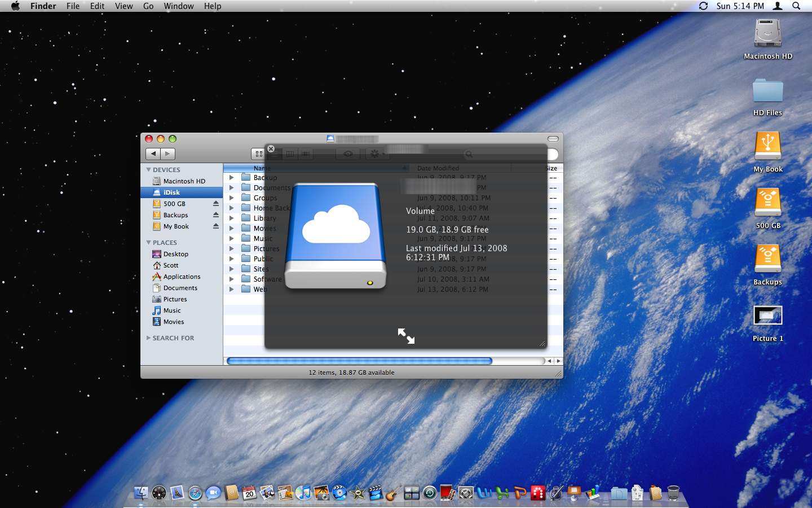The width and height of the screenshot is (812, 508).
Task: Eject the My Book drive in sidebar
Action: click(215, 226)
